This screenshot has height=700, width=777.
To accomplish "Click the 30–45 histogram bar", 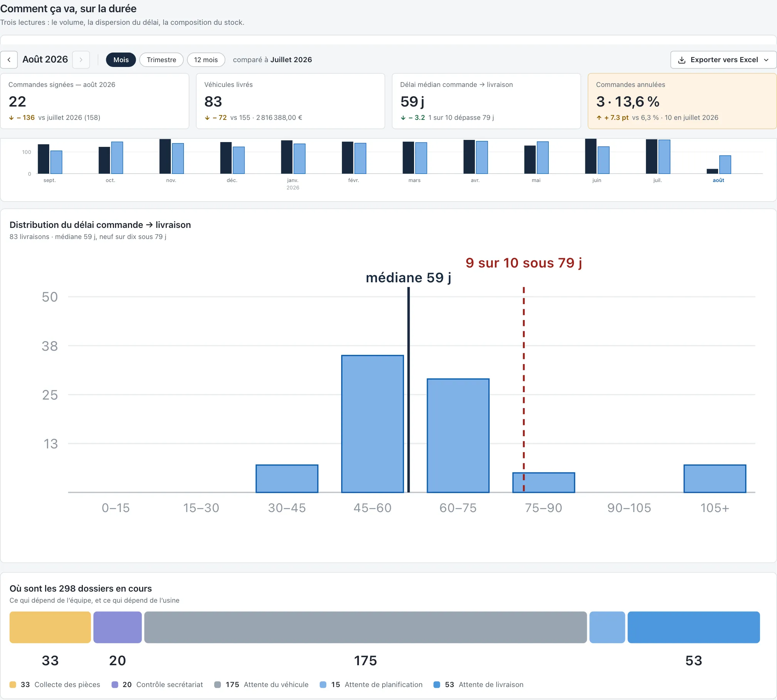I will (287, 479).
